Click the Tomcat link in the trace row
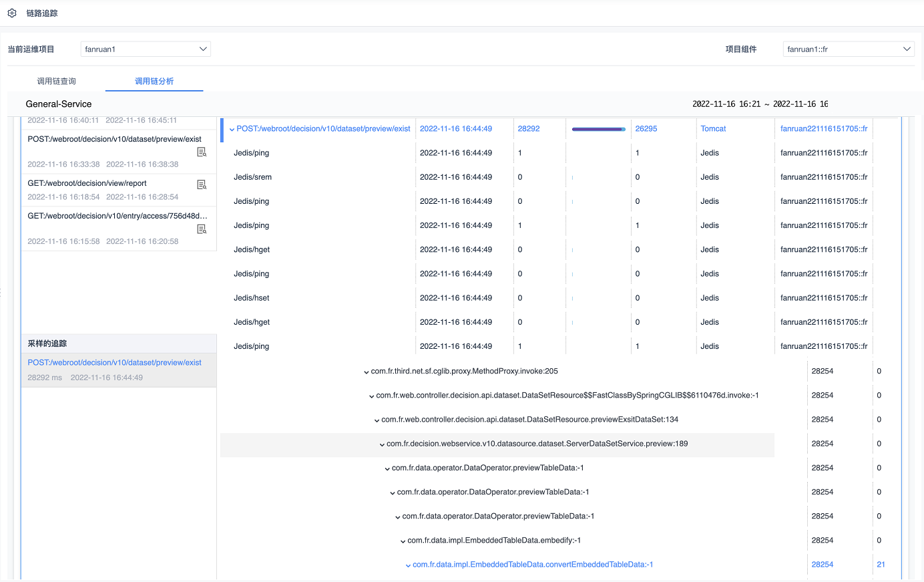Viewport: 924px width, 582px height. [x=713, y=129]
